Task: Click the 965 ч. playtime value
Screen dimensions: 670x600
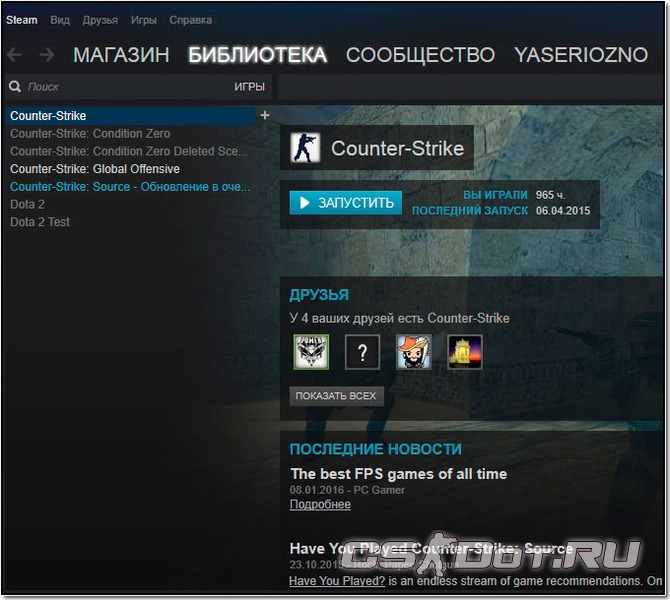Action: click(550, 195)
